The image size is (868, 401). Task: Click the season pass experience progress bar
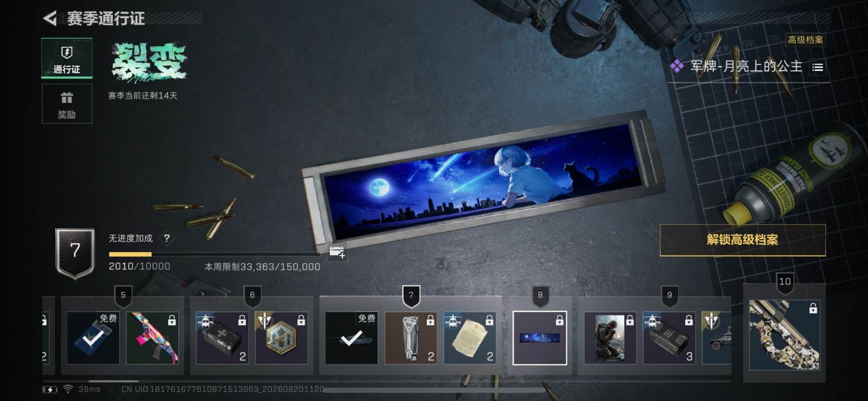coord(214,255)
